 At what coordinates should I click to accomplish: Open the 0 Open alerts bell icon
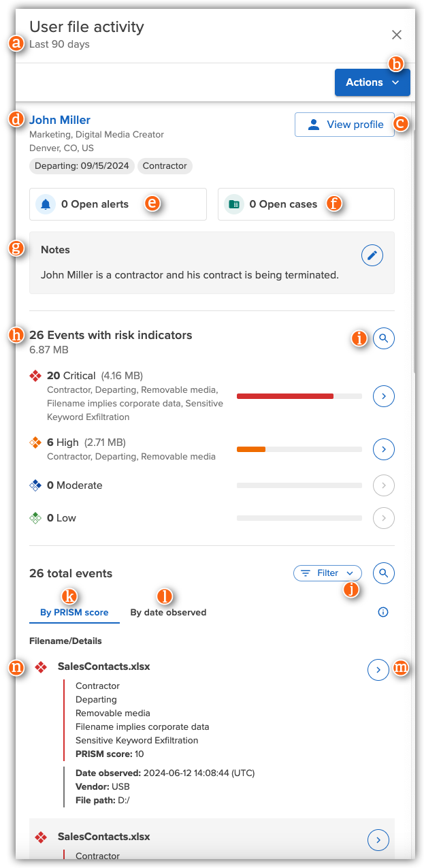(x=46, y=204)
